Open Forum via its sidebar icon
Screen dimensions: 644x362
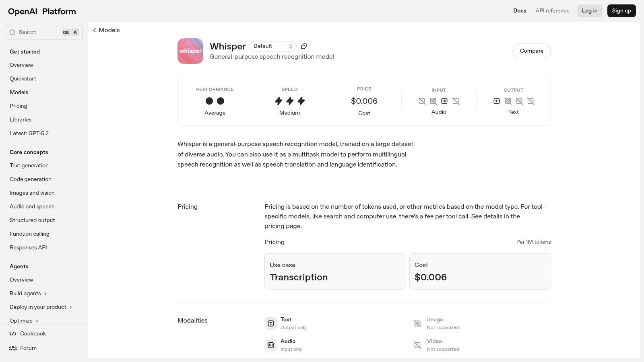pyautogui.click(x=12, y=348)
